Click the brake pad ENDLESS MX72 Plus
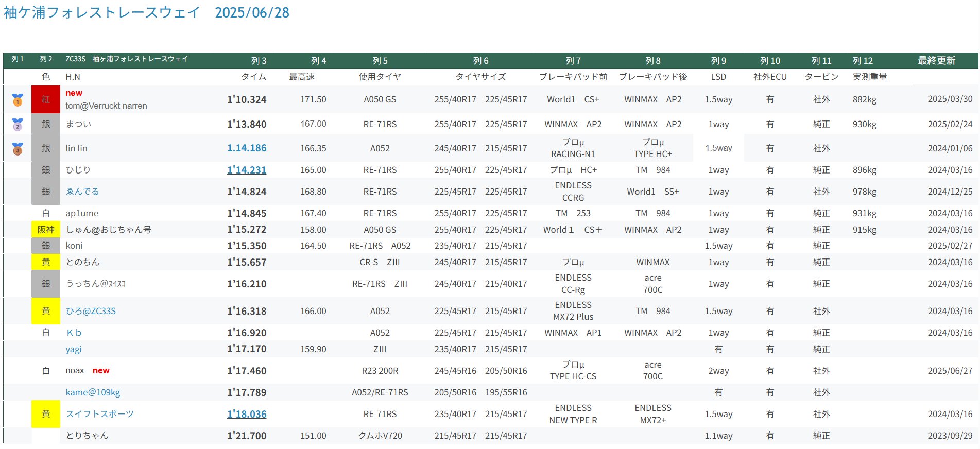Image resolution: width=980 pixels, height=449 pixels. click(573, 311)
